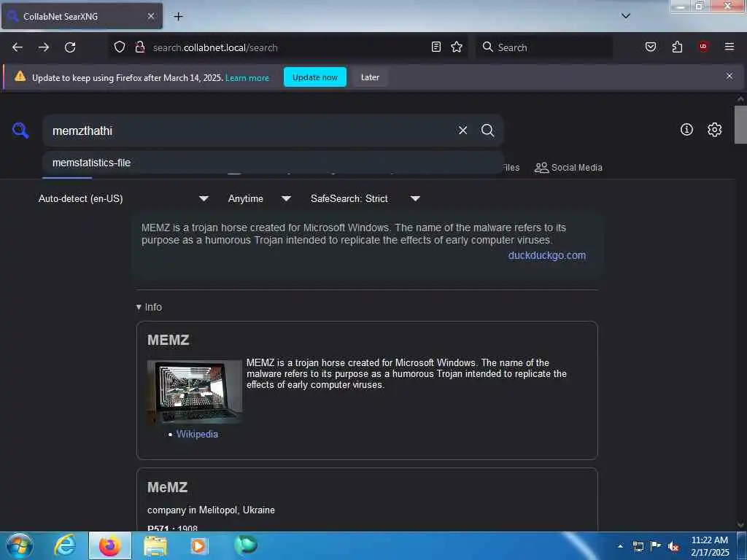Viewport: 747px width, 560px height.
Task: Submit search with magnifier button
Action: click(x=487, y=131)
